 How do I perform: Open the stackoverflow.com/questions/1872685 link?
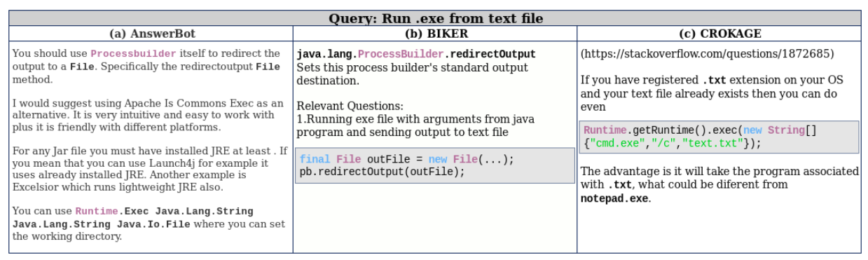click(708, 53)
